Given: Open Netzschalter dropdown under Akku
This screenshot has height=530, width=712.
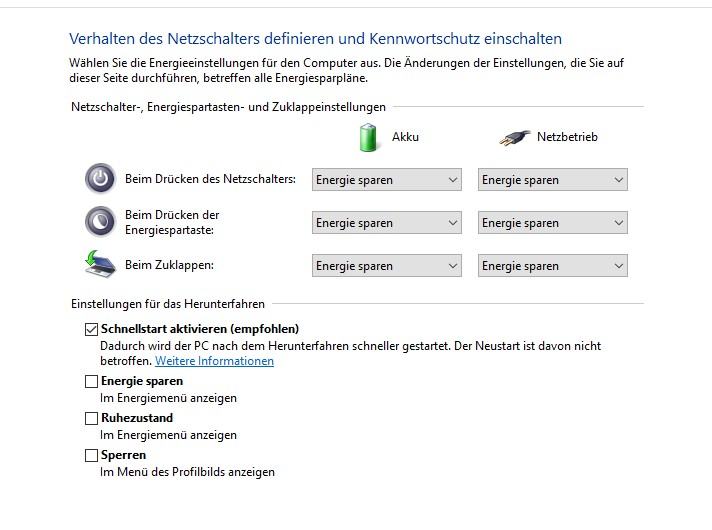Looking at the screenshot, I should pyautogui.click(x=387, y=180).
